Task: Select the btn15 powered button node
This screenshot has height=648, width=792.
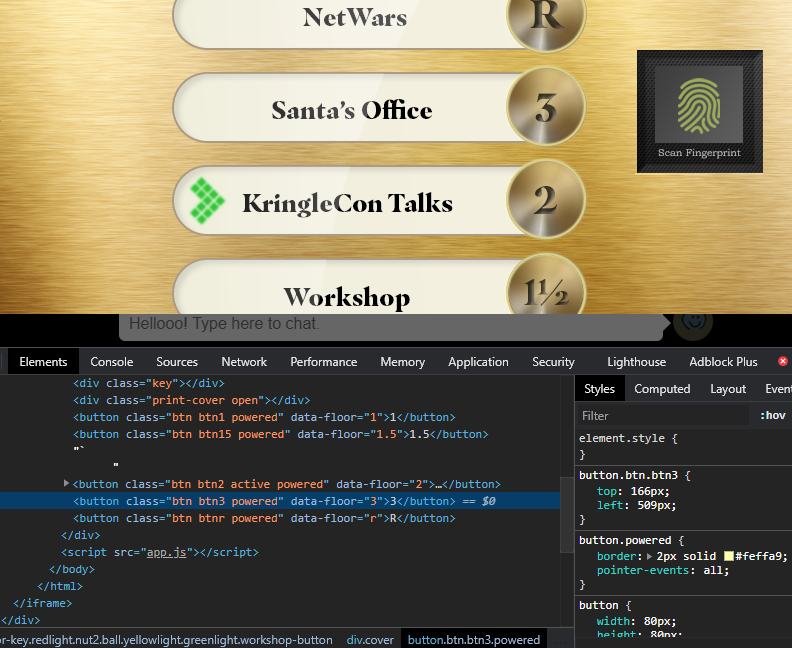Action: pos(280,434)
